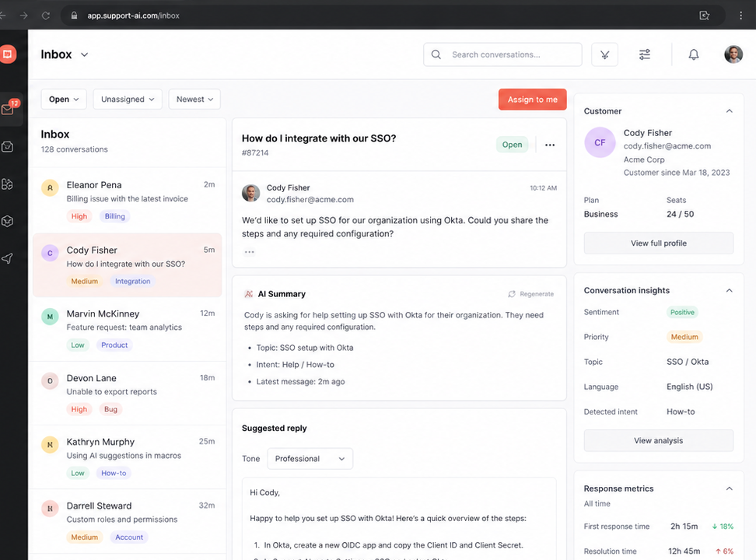756x560 pixels.
Task: Click the AI Summary sparkle icon
Action: coord(248,294)
